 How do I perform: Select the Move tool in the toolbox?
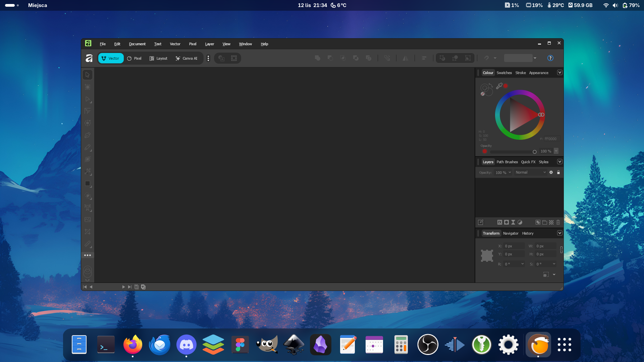coord(88,75)
